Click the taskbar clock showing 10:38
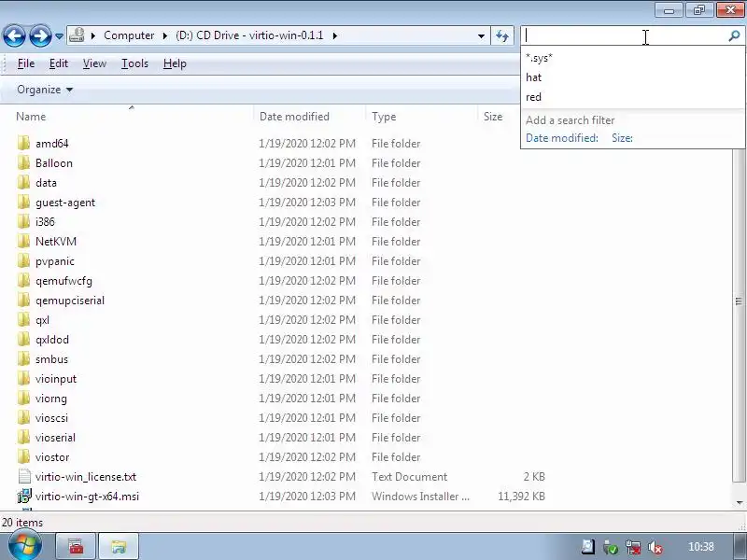Image resolution: width=747 pixels, height=560 pixels. [701, 547]
